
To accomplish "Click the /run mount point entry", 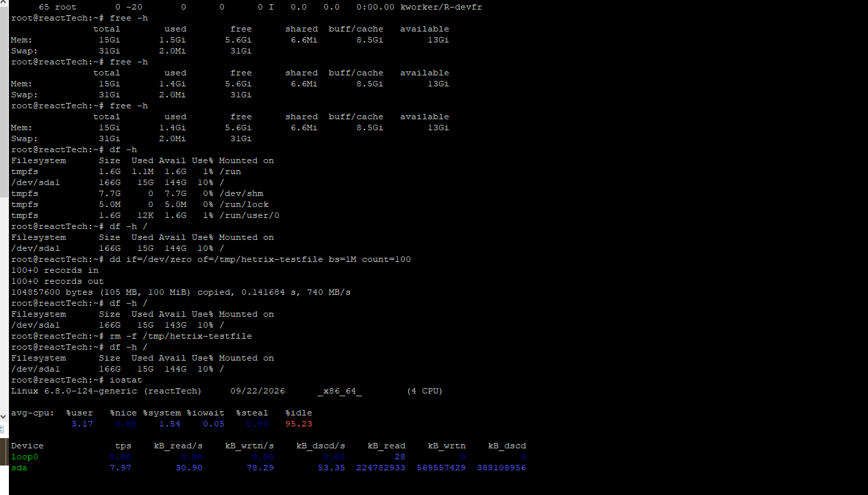I will [x=230, y=171].
